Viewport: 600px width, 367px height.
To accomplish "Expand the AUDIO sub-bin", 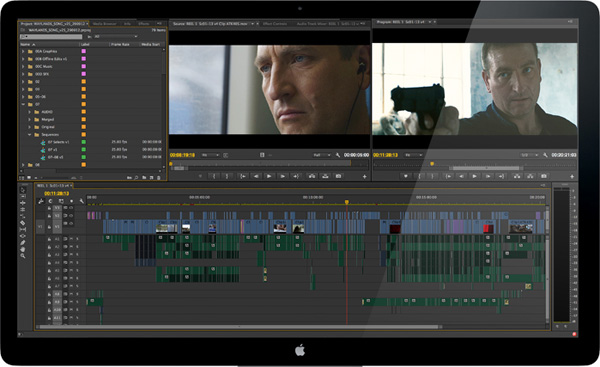I will (29, 112).
